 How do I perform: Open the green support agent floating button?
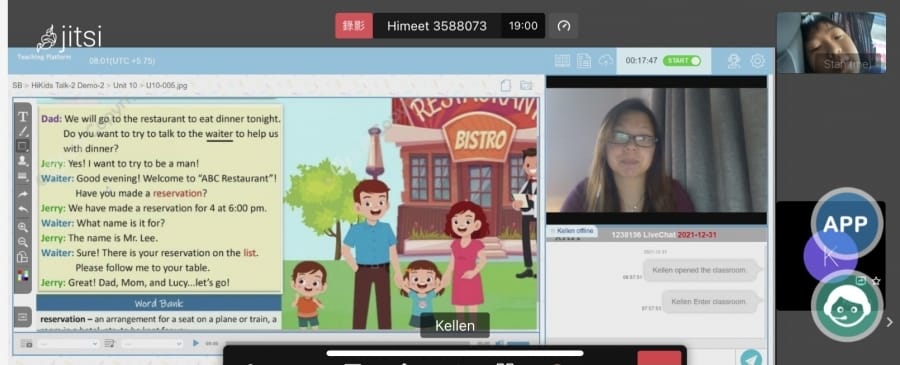[847, 306]
